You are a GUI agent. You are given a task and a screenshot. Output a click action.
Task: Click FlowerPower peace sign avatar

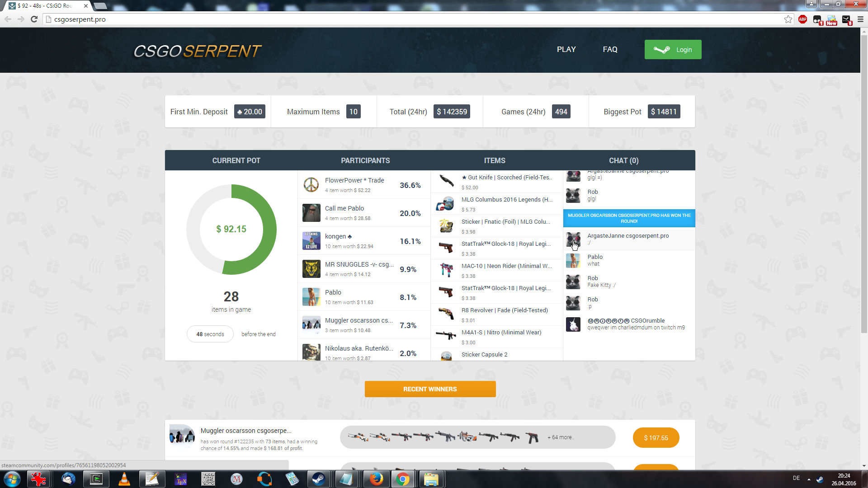pyautogui.click(x=311, y=184)
